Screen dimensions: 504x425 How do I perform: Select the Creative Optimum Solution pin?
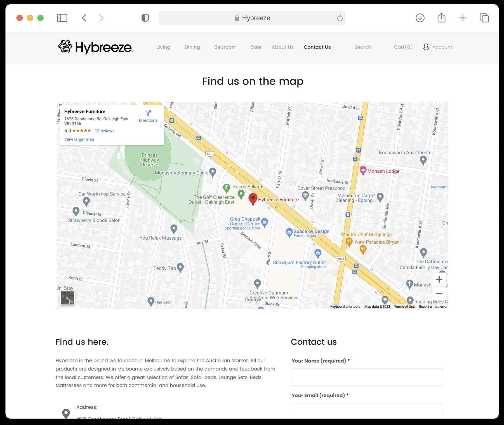[x=257, y=283]
